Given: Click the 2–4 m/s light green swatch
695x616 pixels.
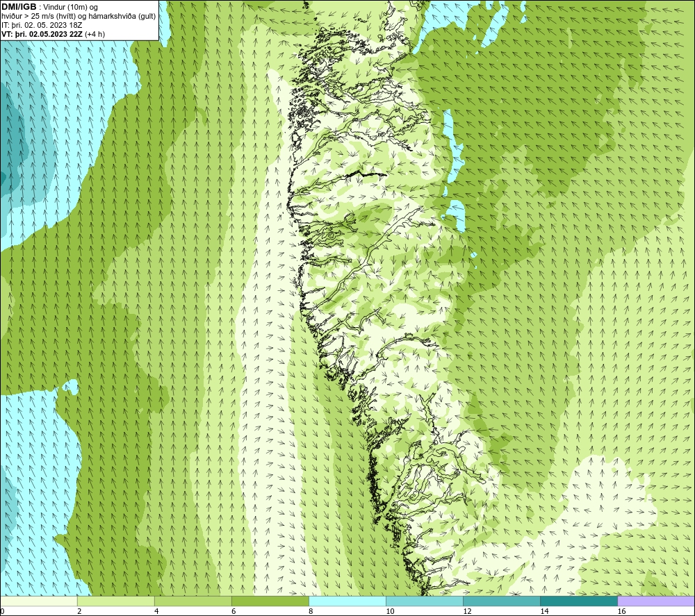Looking at the screenshot, I should pos(115,601).
